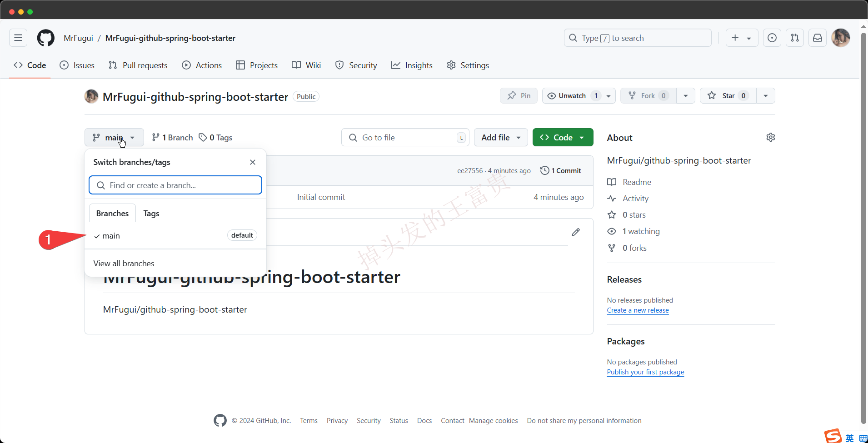Switch to the Issues tab
The image size is (868, 443).
click(x=77, y=65)
